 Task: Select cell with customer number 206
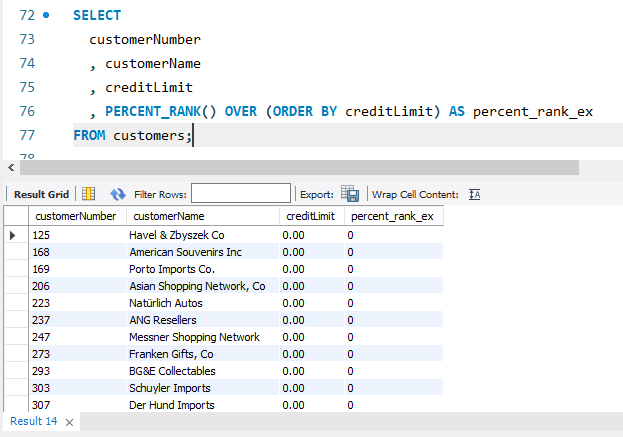77,286
